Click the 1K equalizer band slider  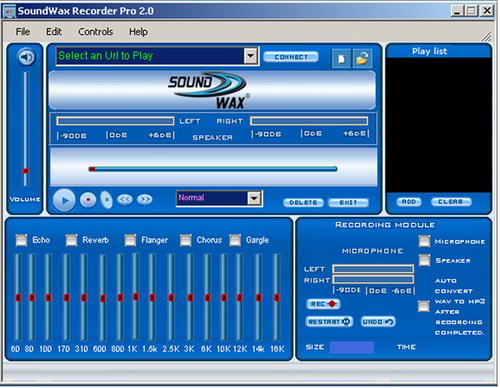tap(135, 297)
